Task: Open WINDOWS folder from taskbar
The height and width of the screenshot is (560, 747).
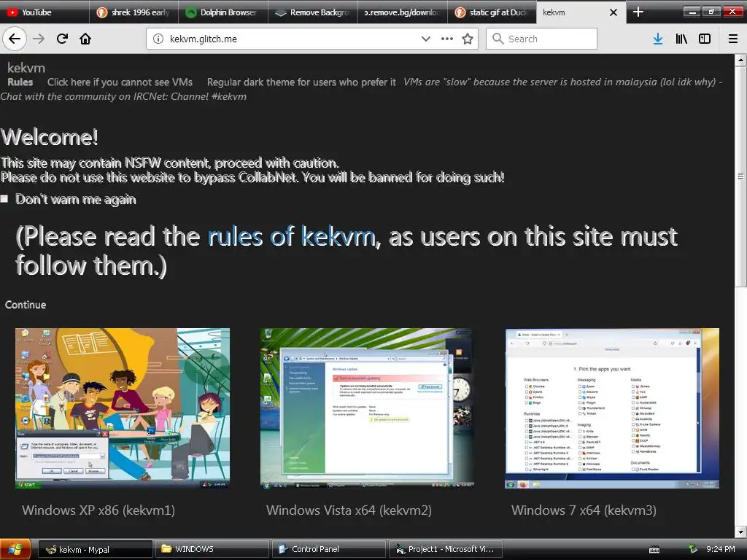Action: point(212,549)
